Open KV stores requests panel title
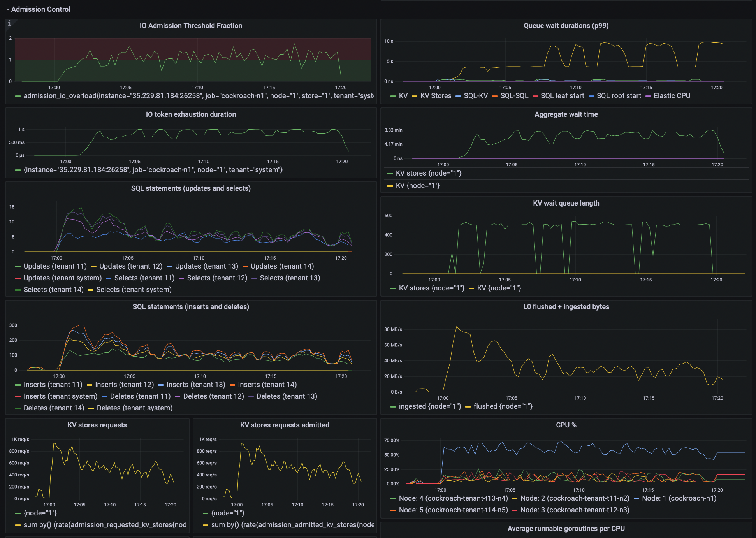The height and width of the screenshot is (538, 756). click(x=97, y=425)
